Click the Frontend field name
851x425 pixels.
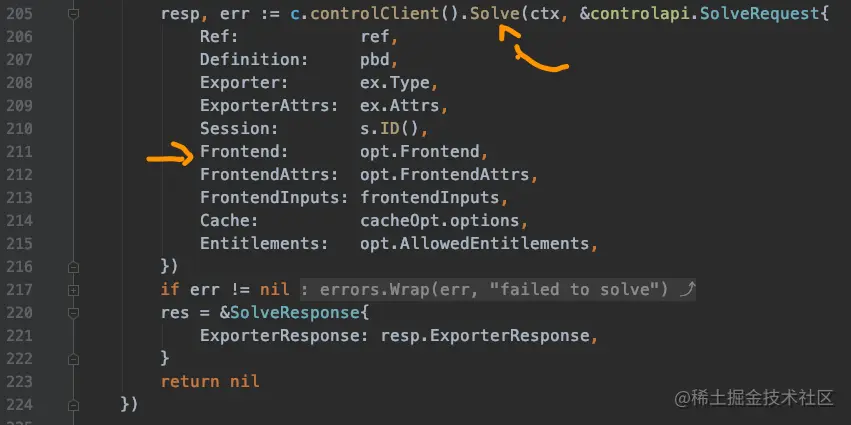click(243, 152)
